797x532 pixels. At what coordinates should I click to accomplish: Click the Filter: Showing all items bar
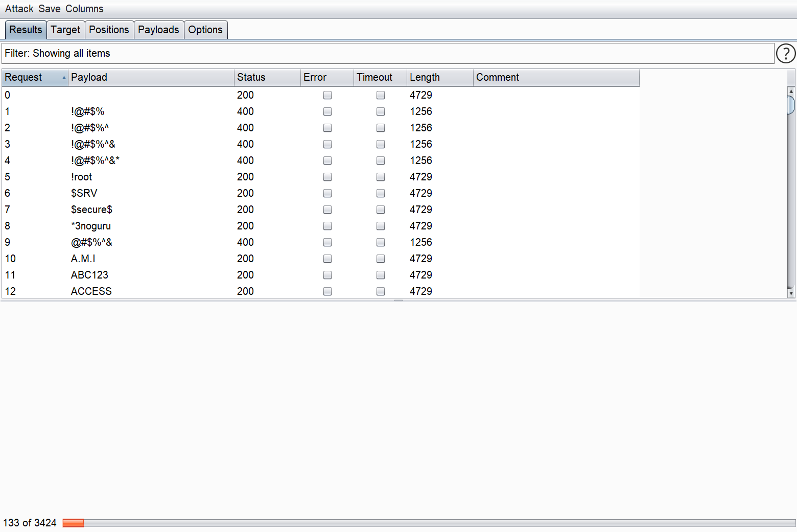click(x=387, y=53)
